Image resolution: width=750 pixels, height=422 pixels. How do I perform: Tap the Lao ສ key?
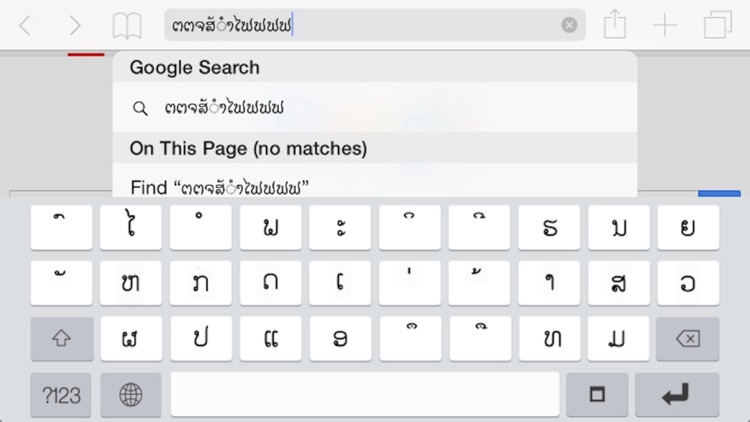[618, 283]
